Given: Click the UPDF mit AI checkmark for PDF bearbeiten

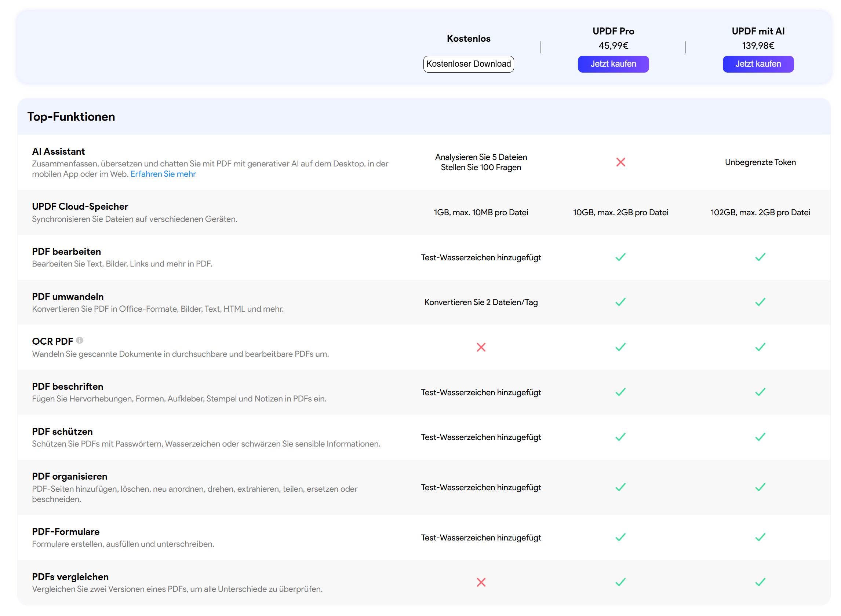Looking at the screenshot, I should point(760,257).
